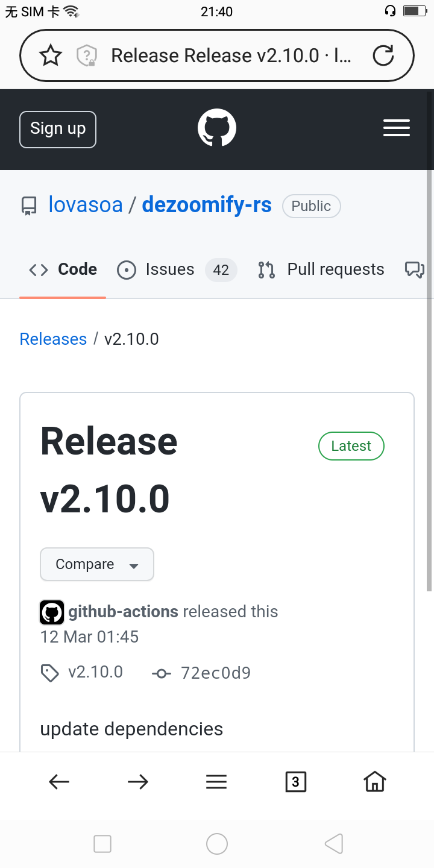Switch to the Code tab
The image size is (434, 868).
(63, 269)
